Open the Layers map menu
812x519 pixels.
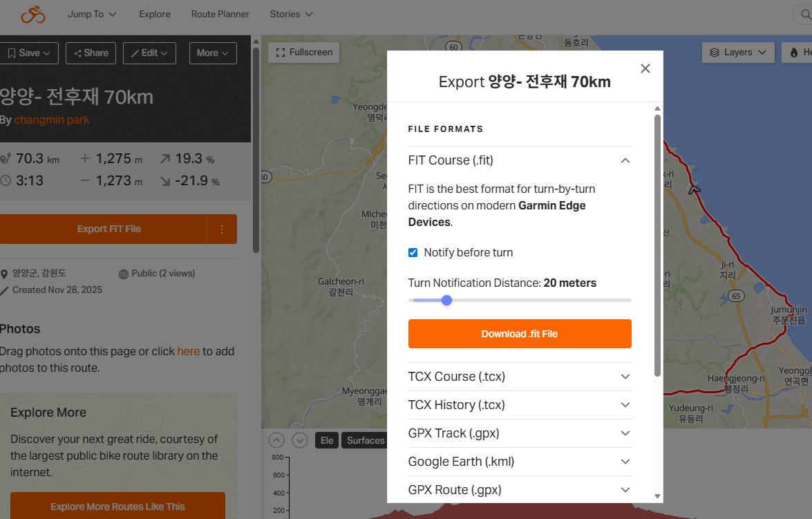click(x=738, y=53)
